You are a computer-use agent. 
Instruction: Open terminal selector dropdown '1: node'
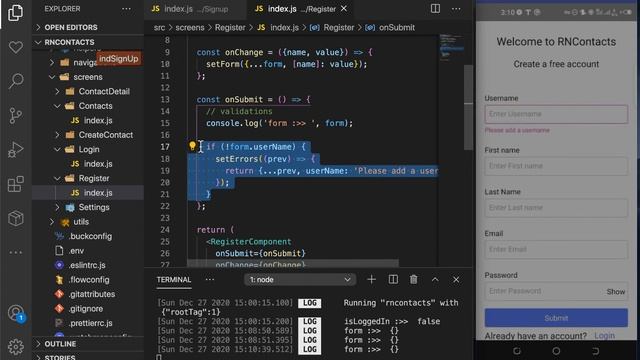(300, 280)
